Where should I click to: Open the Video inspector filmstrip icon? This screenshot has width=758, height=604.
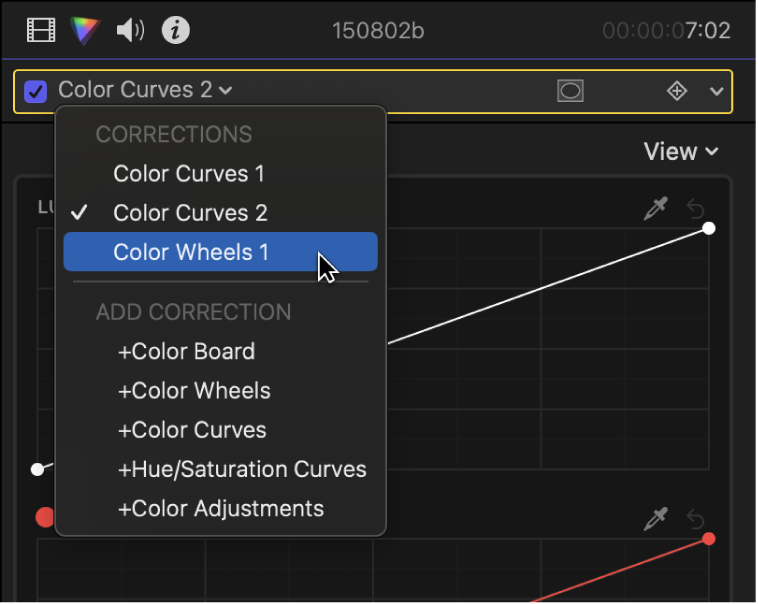tap(41, 31)
